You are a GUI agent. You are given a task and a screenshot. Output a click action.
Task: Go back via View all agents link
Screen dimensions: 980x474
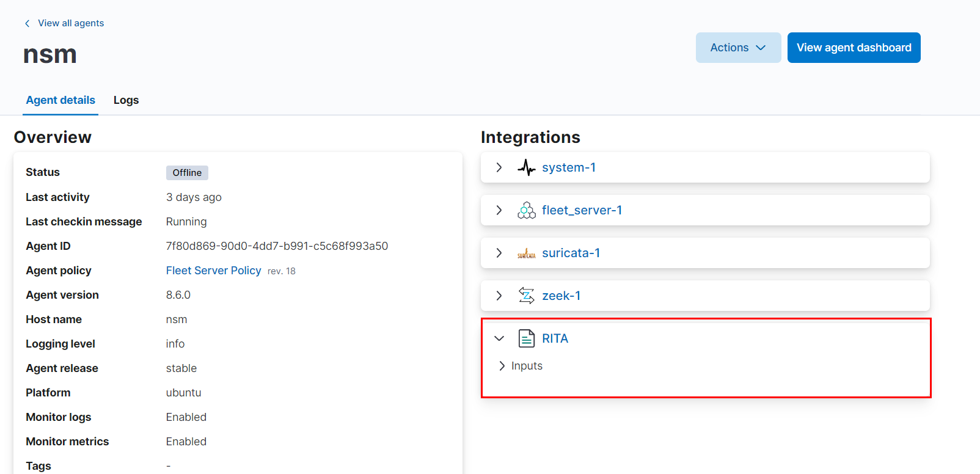pyautogui.click(x=71, y=23)
